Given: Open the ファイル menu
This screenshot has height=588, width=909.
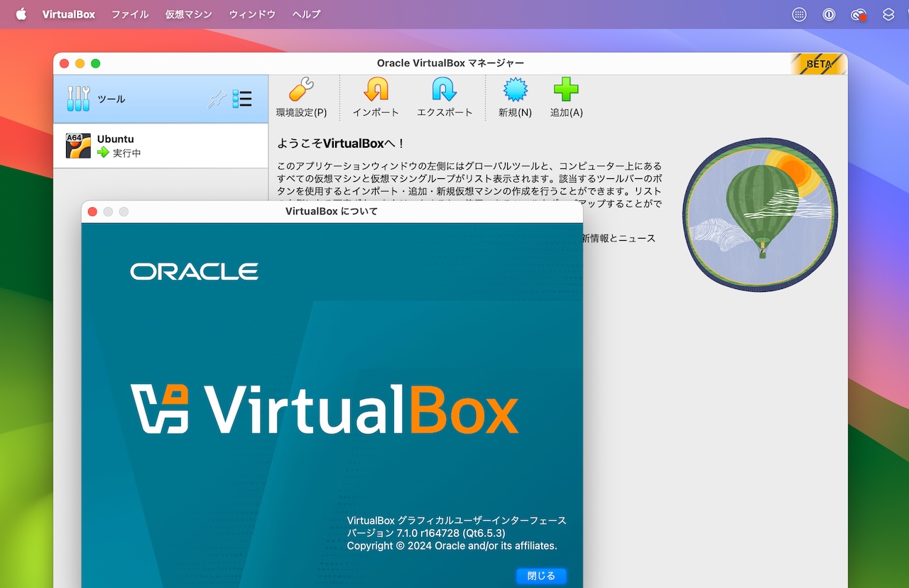Looking at the screenshot, I should [130, 14].
